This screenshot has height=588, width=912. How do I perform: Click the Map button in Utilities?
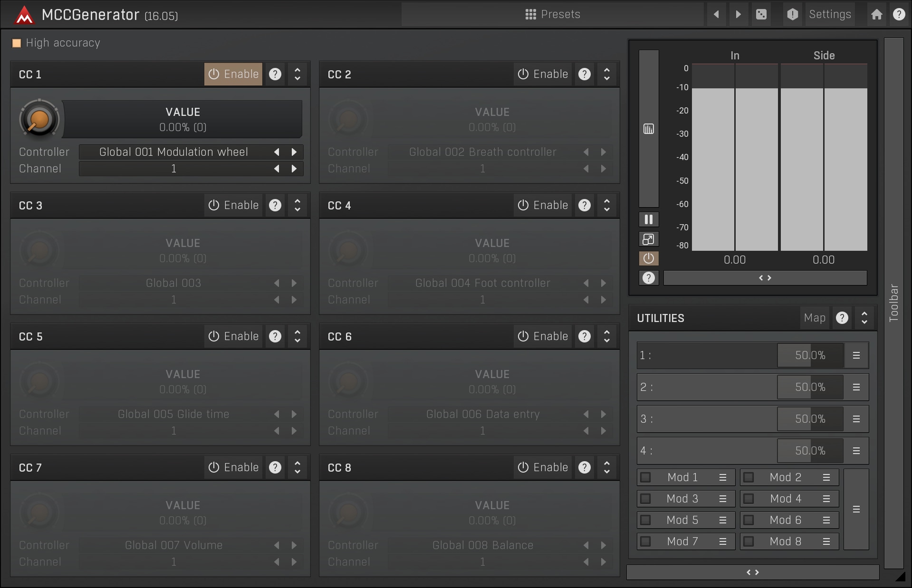tap(815, 318)
